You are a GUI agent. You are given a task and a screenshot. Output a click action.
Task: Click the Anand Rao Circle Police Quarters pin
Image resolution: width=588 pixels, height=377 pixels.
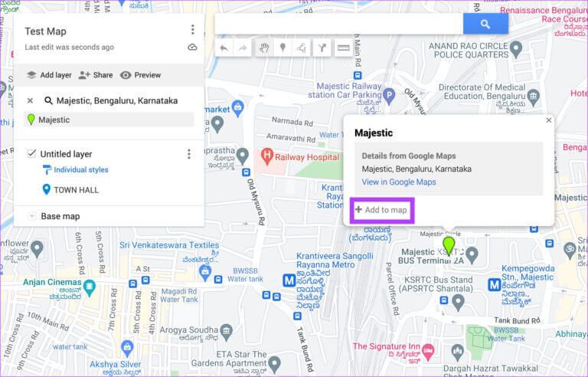click(516, 49)
